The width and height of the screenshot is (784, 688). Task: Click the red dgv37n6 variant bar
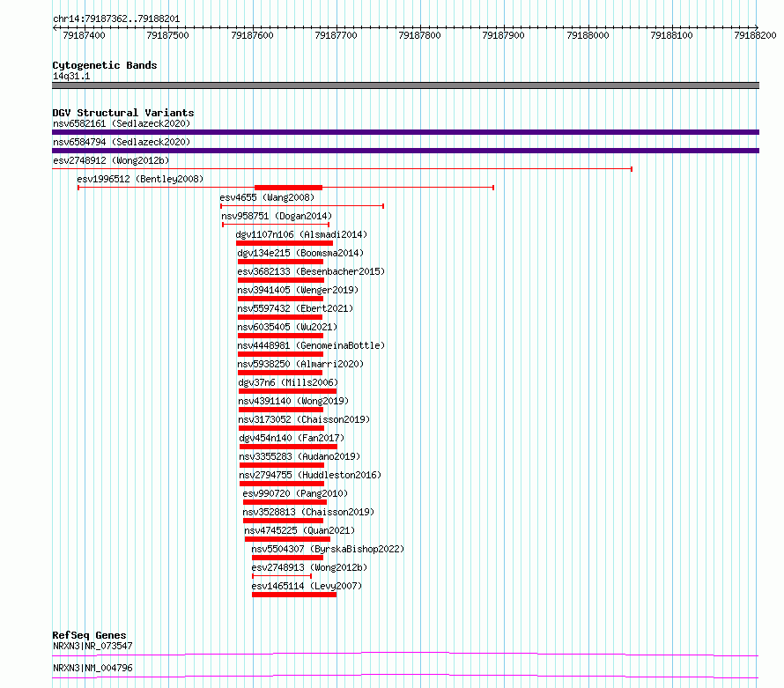[287, 391]
